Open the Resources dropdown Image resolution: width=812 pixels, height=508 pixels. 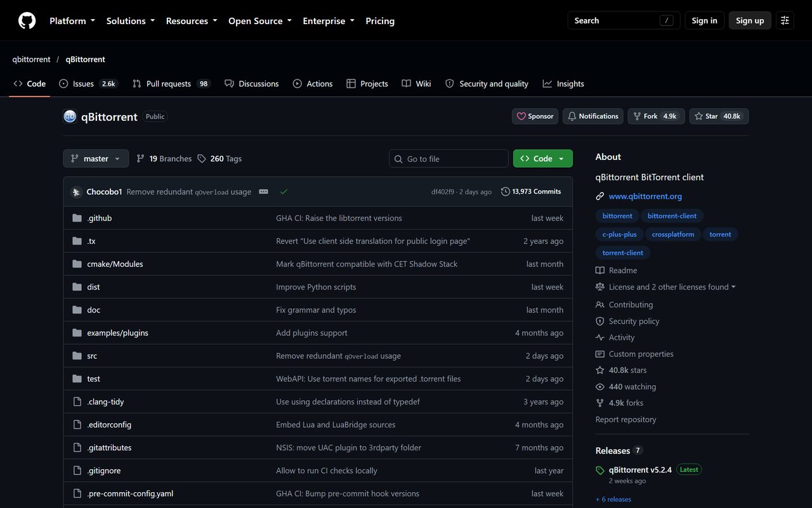pyautogui.click(x=192, y=21)
